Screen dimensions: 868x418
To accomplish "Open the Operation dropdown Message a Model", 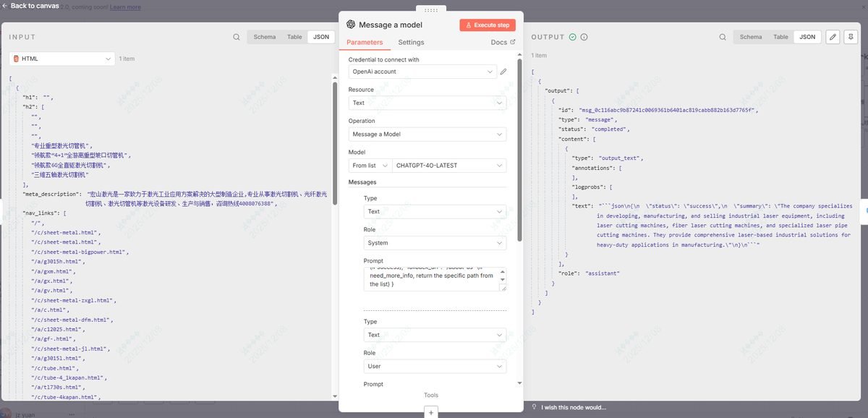I will pyautogui.click(x=427, y=134).
